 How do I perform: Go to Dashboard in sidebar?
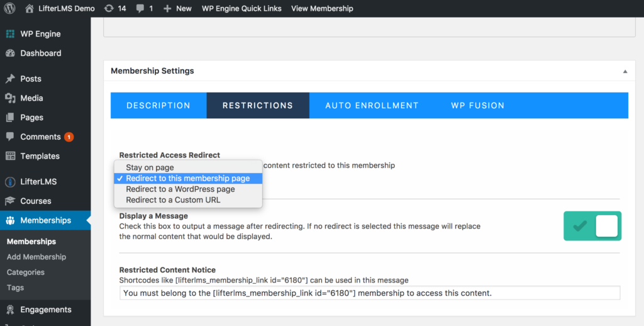coord(41,53)
